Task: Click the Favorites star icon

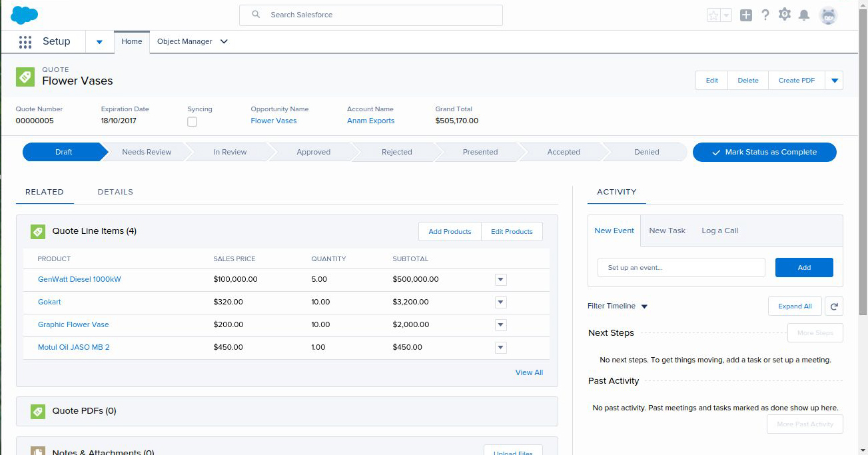Action: pyautogui.click(x=713, y=15)
